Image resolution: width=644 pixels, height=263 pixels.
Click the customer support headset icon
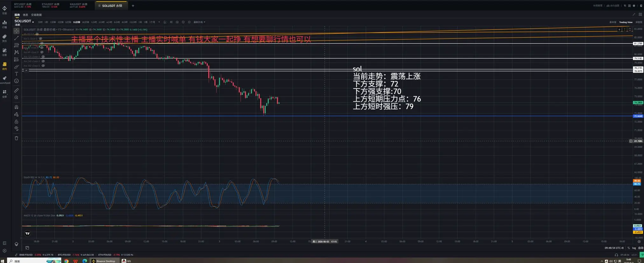pos(616,255)
